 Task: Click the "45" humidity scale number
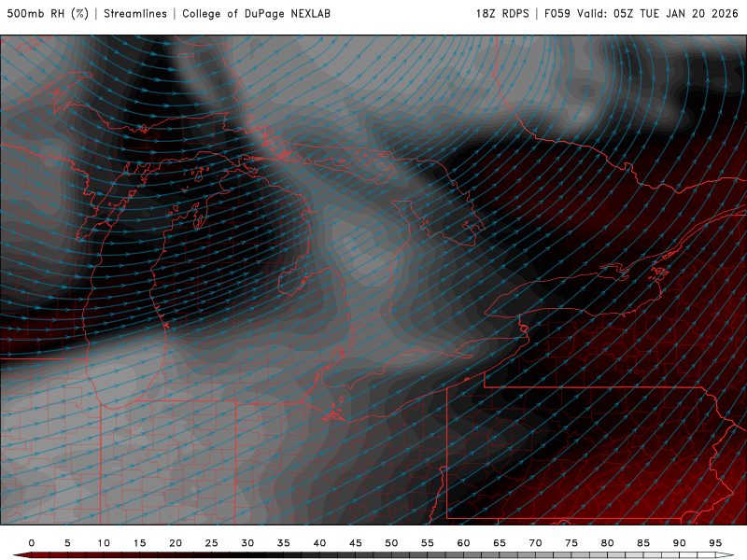click(x=356, y=543)
